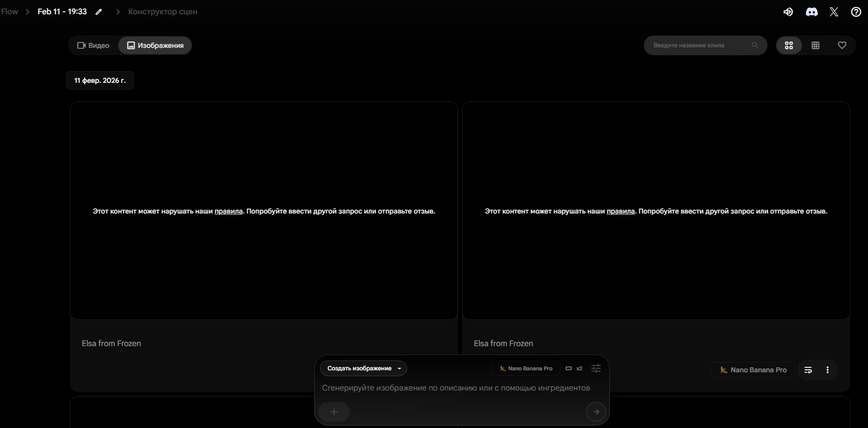Open the Discord community icon
The image size is (868, 428).
(x=812, y=12)
